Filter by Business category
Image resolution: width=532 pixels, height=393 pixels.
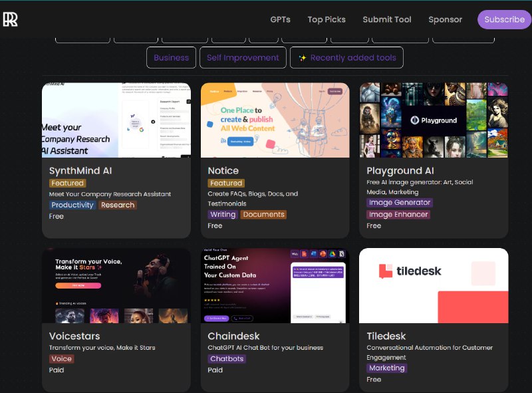point(171,58)
